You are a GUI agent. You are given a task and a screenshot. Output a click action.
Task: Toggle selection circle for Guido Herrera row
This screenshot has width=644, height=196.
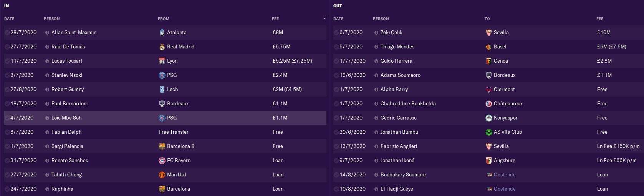(x=336, y=61)
